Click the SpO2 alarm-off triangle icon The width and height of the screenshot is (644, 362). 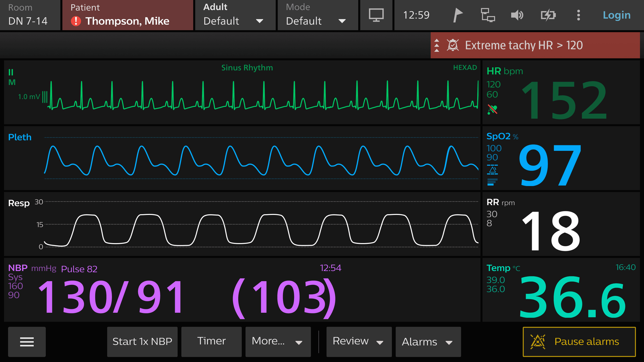(492, 170)
